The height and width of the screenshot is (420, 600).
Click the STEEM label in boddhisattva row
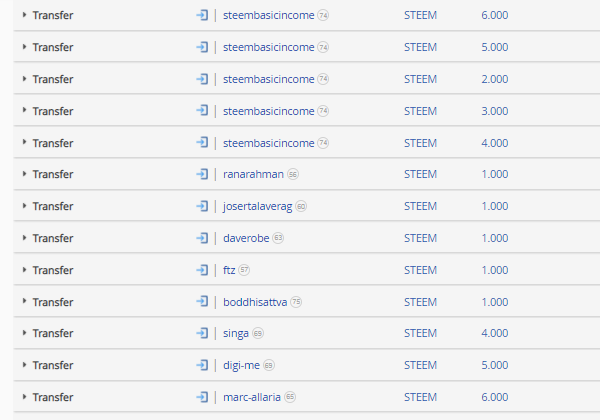[420, 302]
